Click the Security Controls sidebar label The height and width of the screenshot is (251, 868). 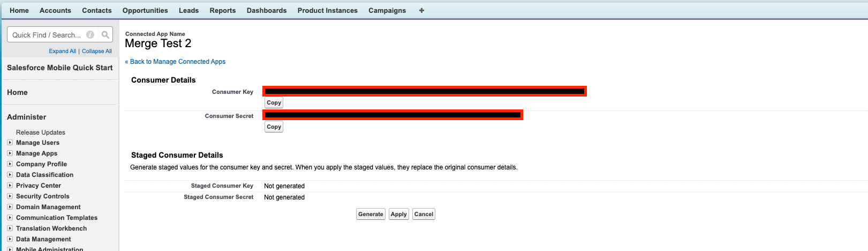[43, 196]
